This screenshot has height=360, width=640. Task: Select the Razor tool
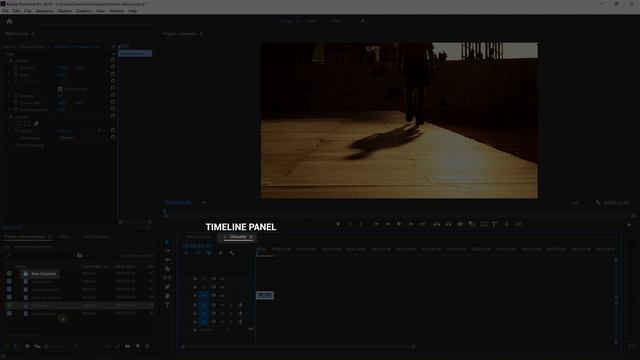[x=167, y=269]
